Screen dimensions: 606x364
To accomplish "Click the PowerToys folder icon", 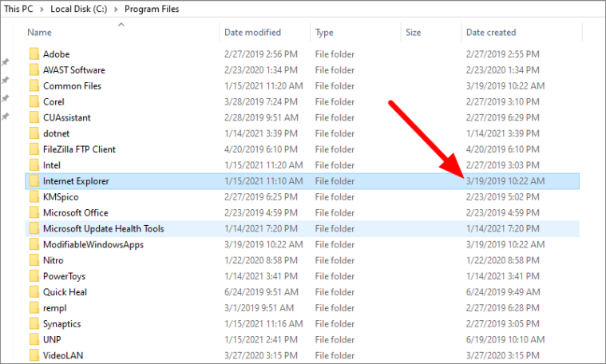I will coord(34,275).
